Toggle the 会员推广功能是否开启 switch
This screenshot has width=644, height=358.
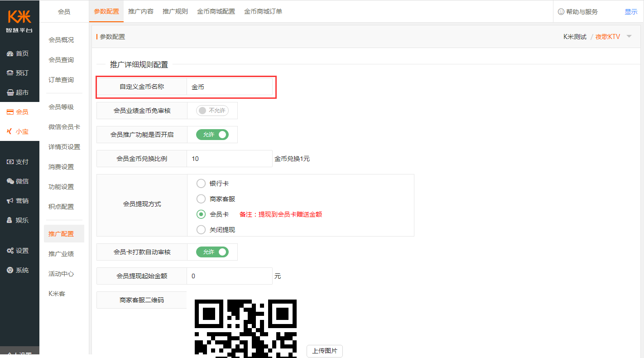pos(212,135)
